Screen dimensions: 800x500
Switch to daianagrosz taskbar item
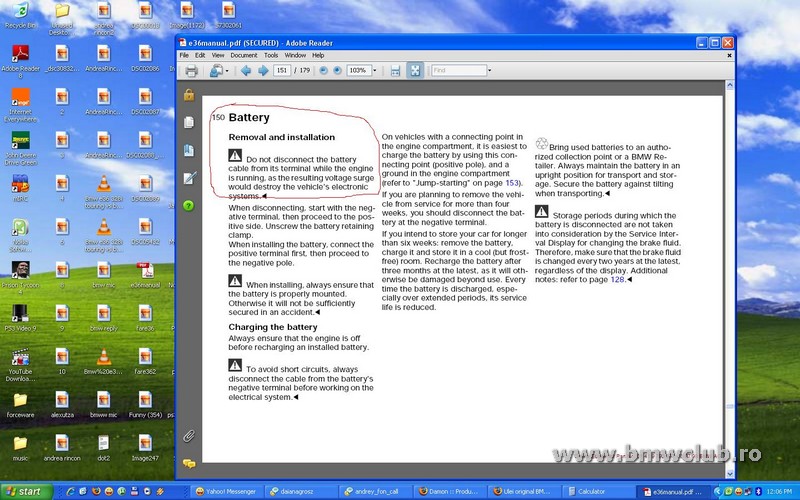[301, 492]
